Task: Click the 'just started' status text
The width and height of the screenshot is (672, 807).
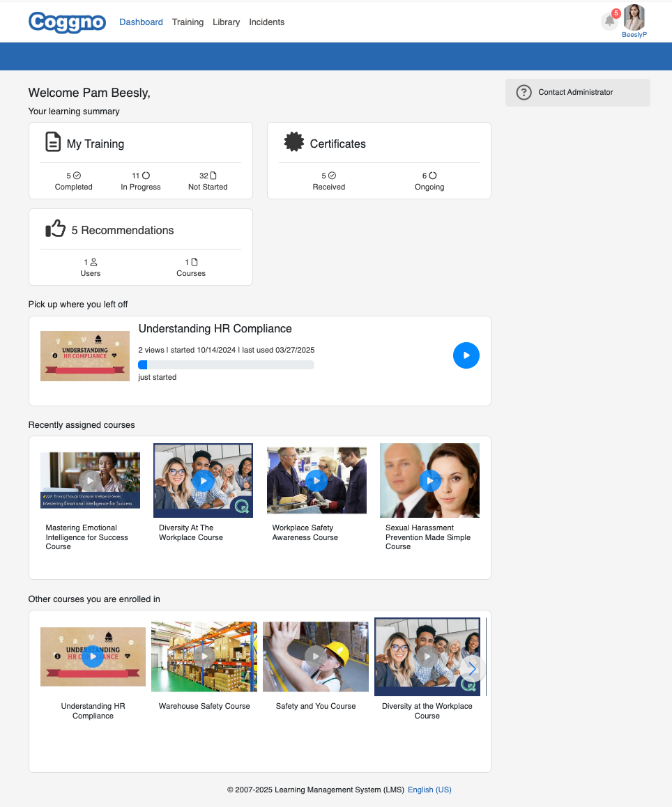Action: (x=157, y=377)
